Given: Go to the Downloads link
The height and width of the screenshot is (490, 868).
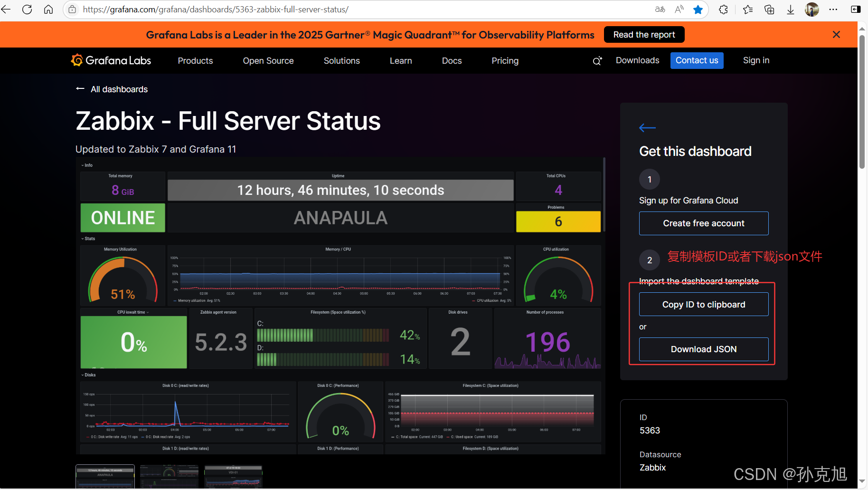Looking at the screenshot, I should pyautogui.click(x=638, y=60).
